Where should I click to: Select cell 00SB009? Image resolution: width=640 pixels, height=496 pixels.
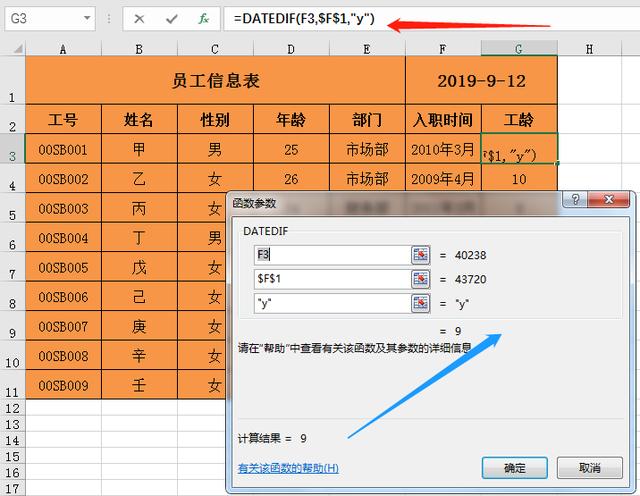(x=63, y=385)
